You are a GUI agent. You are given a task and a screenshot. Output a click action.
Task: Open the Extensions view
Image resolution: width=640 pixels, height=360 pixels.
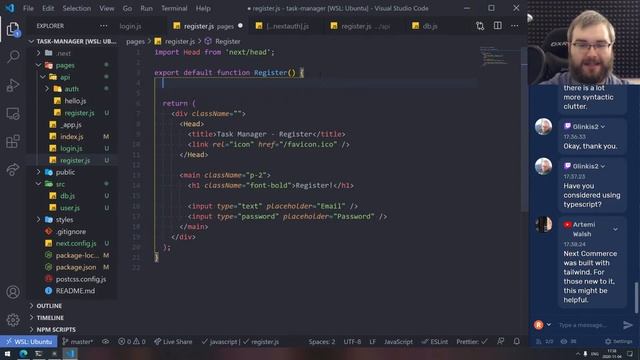click(x=13, y=141)
